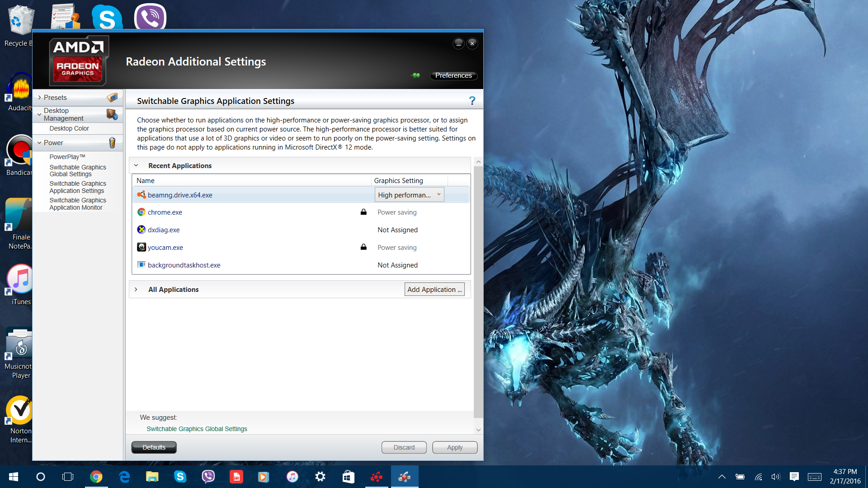
Task: Click the youcam.exe app icon
Action: point(142,247)
